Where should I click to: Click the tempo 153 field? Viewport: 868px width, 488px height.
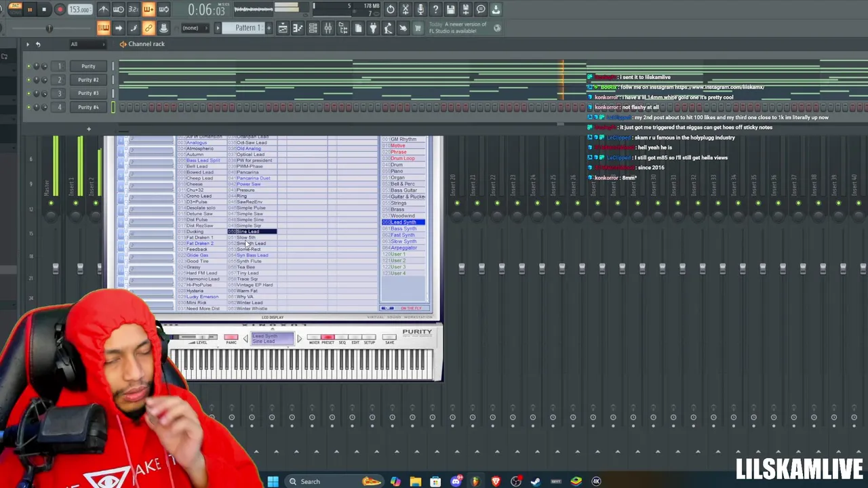79,9
